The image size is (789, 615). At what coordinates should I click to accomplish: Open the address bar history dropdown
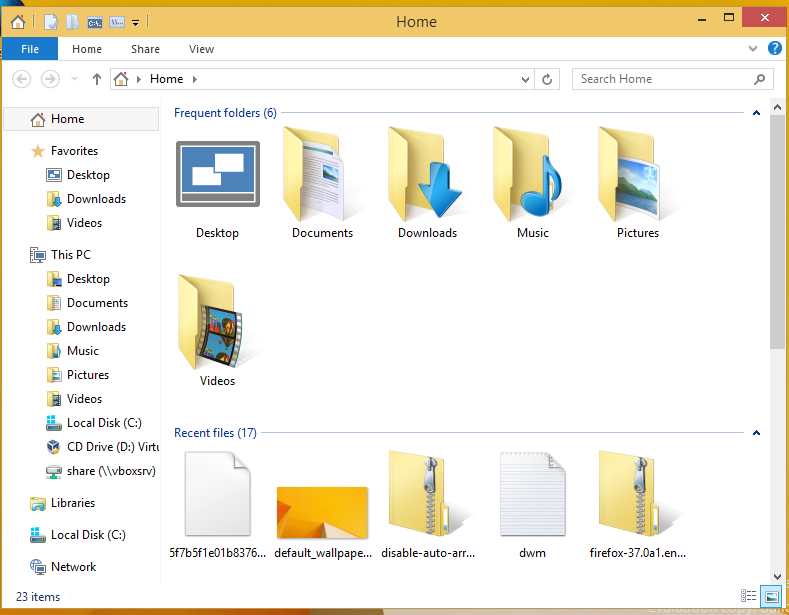pos(525,80)
